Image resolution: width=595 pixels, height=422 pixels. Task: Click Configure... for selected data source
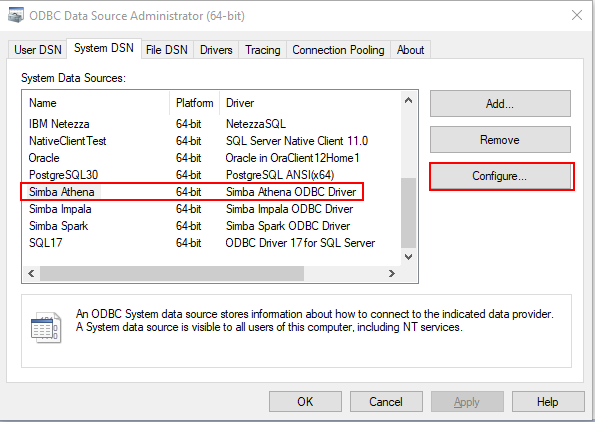(x=500, y=176)
